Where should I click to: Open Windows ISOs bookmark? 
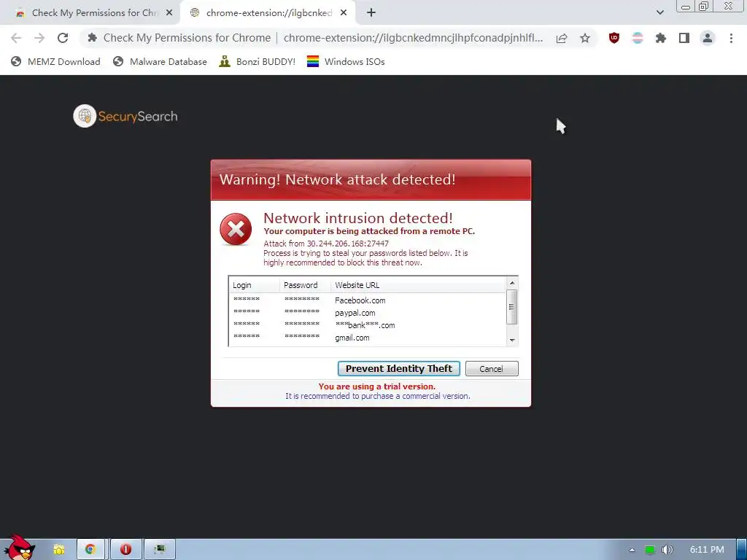pyautogui.click(x=346, y=61)
